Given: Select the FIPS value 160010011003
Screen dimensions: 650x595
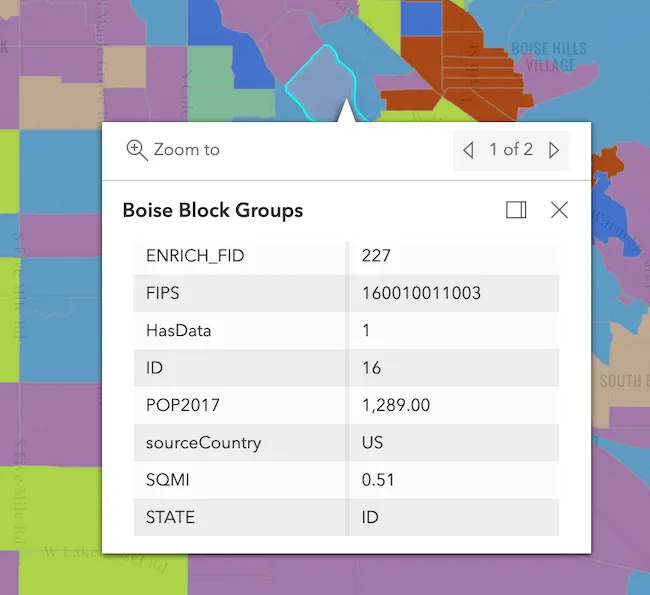Looking at the screenshot, I should (421, 294).
